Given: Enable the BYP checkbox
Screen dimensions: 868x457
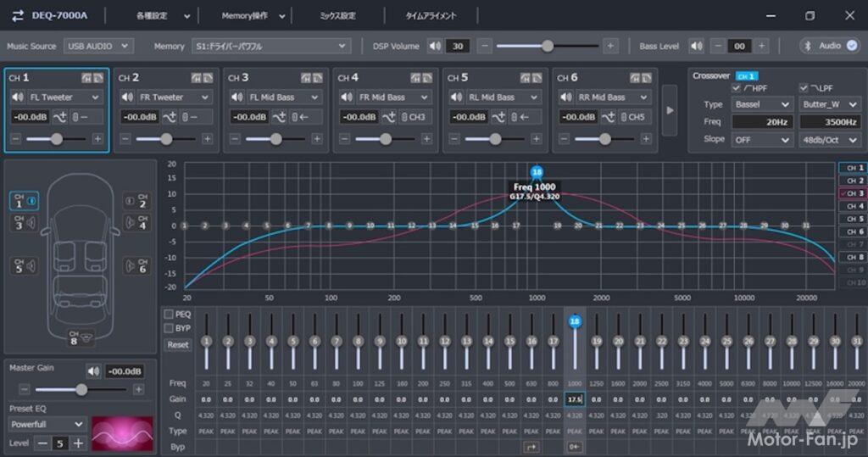Looking at the screenshot, I should tap(169, 327).
